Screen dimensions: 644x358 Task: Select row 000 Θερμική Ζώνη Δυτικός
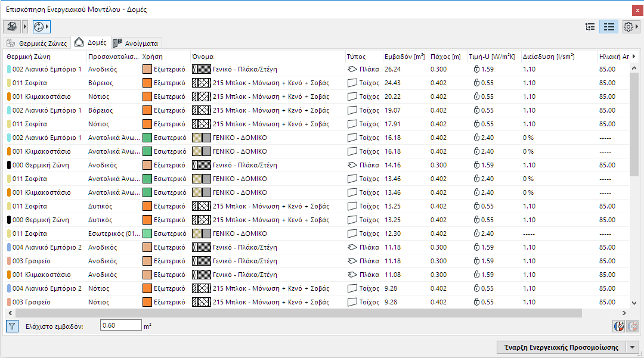tap(317, 220)
